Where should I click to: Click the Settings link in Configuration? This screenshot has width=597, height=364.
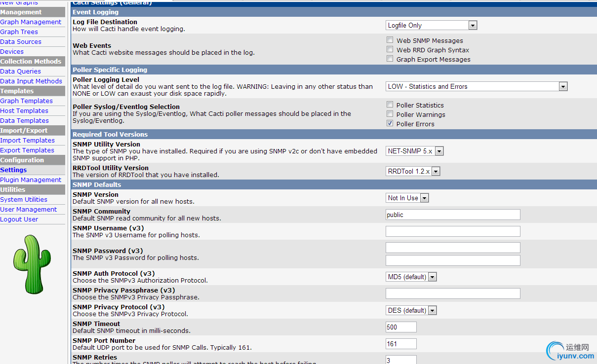point(13,170)
